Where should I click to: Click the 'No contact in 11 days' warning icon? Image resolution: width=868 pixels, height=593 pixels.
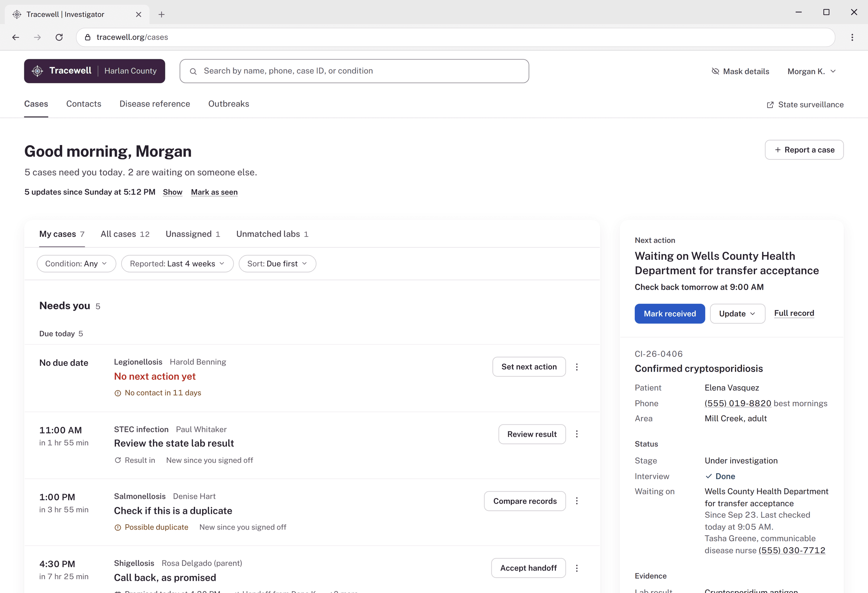[x=118, y=393]
